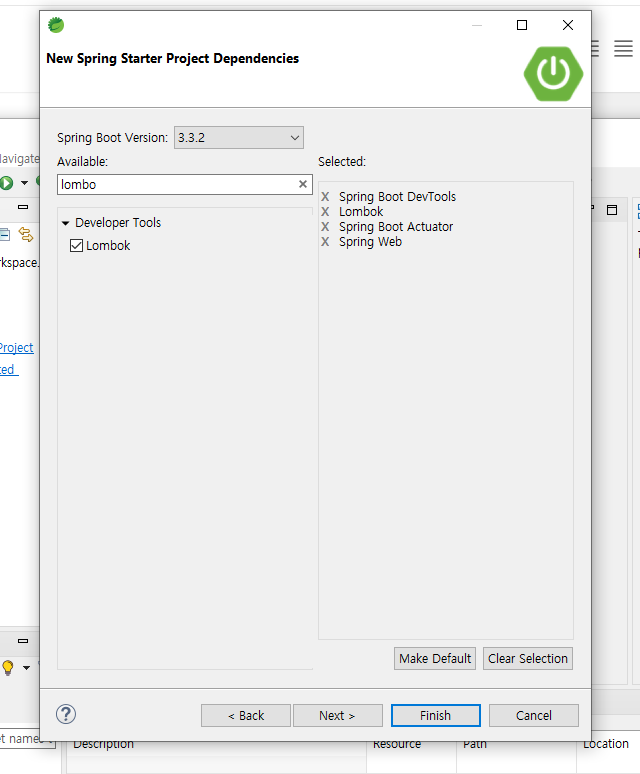Viewport: 640px width, 774px height.
Task: Select the Spring Web text entry
Action: pyautogui.click(x=370, y=242)
